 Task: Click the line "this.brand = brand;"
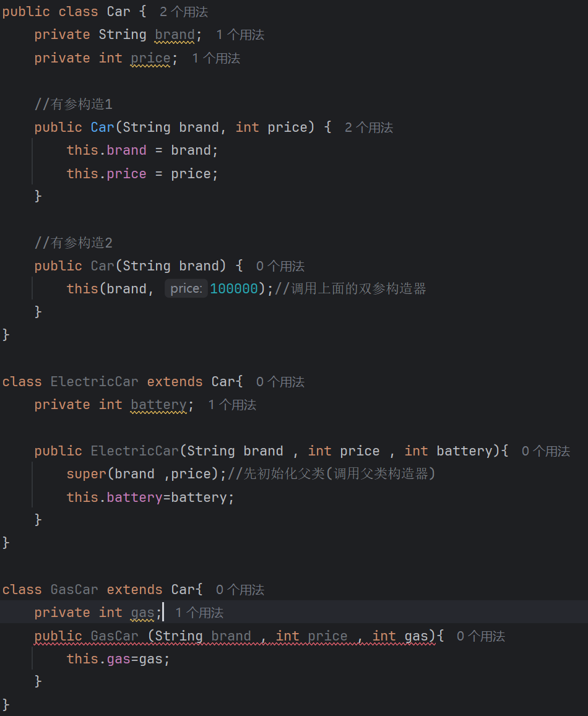[142, 150]
